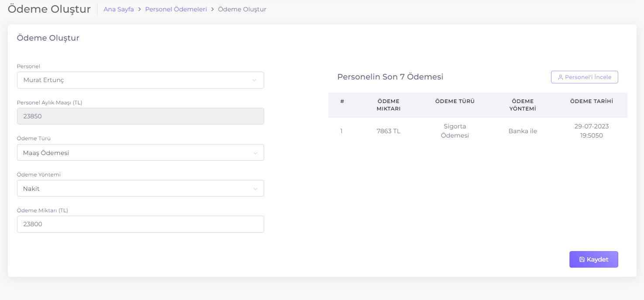This screenshot has width=644, height=300.
Task: Click the 7863 TL payment amount cell
Action: pos(388,131)
